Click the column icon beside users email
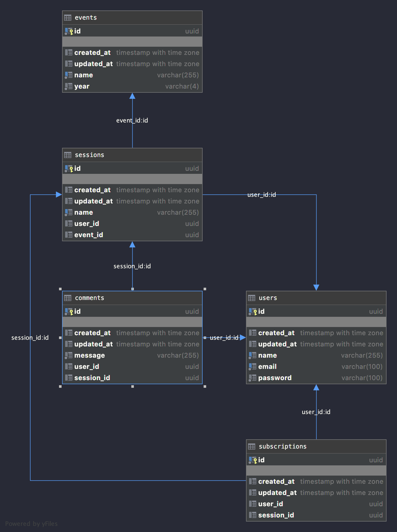 [x=252, y=367]
